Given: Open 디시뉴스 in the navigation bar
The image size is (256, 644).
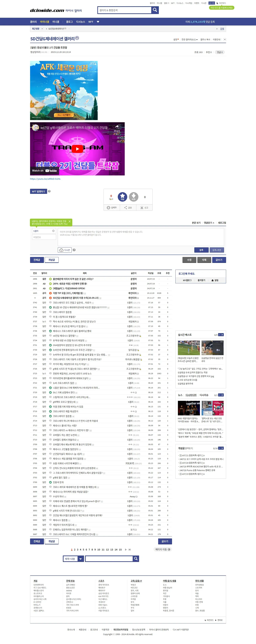Looking at the screenshot, I should [81, 22].
